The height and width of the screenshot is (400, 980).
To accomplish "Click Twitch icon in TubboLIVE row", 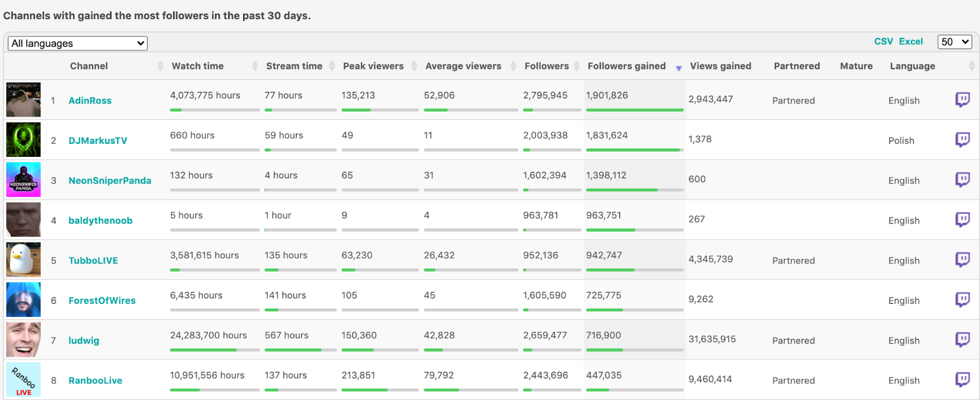I will (962, 260).
